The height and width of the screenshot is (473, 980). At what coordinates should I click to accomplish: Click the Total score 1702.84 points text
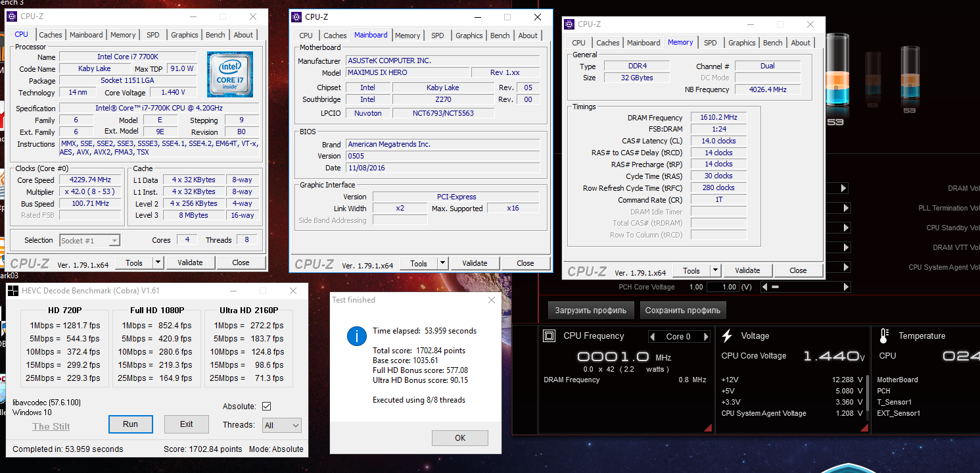(419, 351)
